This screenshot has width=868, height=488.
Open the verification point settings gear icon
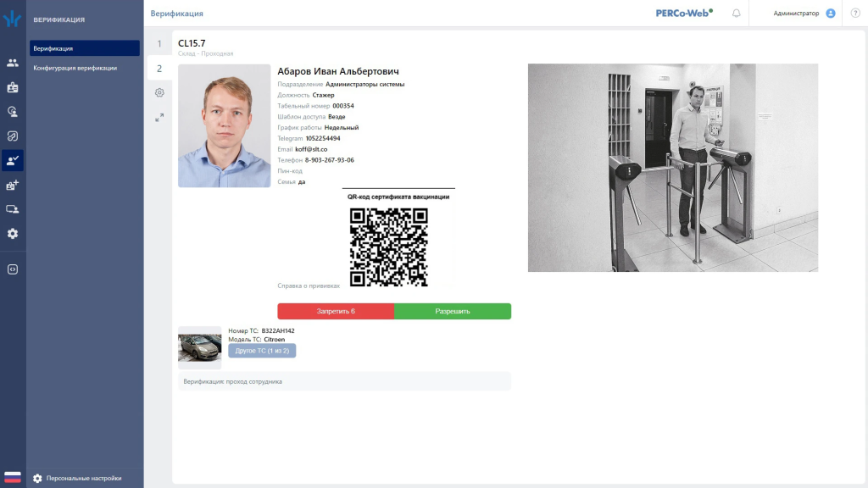click(x=159, y=92)
